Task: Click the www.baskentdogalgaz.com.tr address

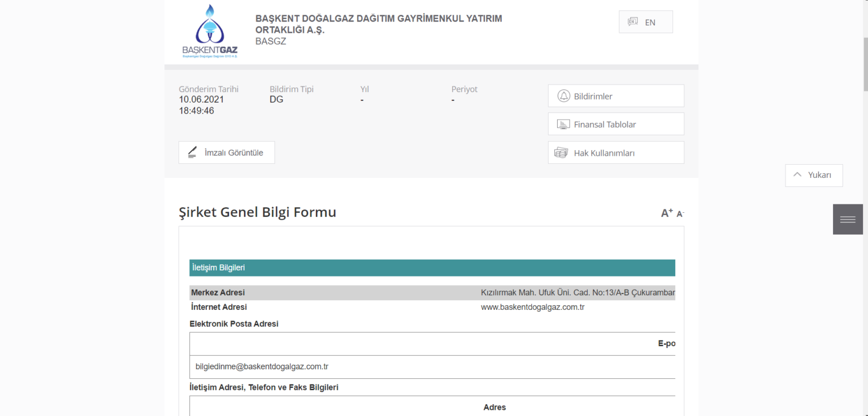Action: click(532, 308)
